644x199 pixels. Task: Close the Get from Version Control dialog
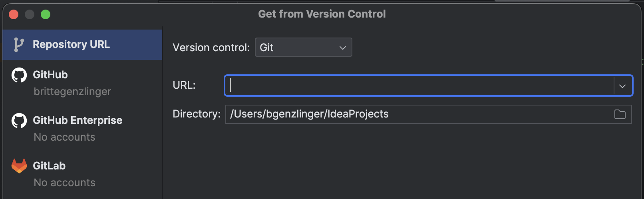[14, 15]
